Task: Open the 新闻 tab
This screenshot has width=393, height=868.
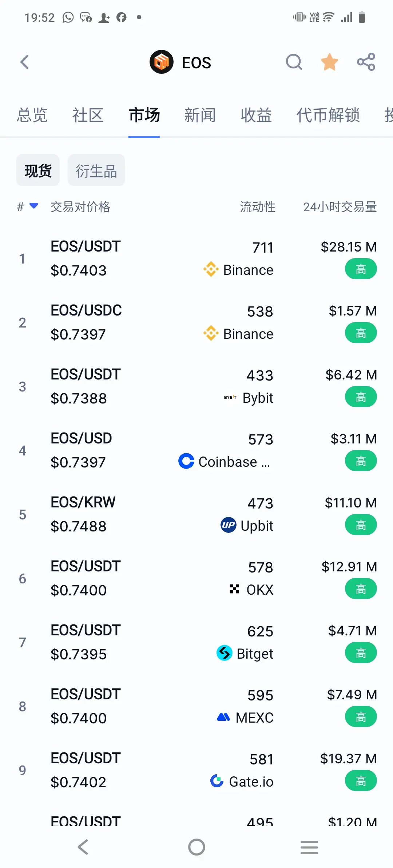Action: point(200,115)
